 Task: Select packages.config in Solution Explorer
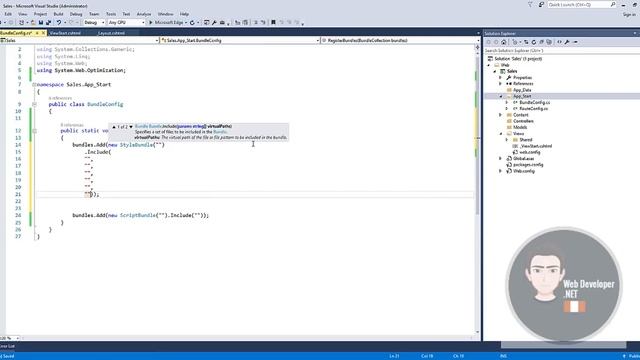(528, 164)
